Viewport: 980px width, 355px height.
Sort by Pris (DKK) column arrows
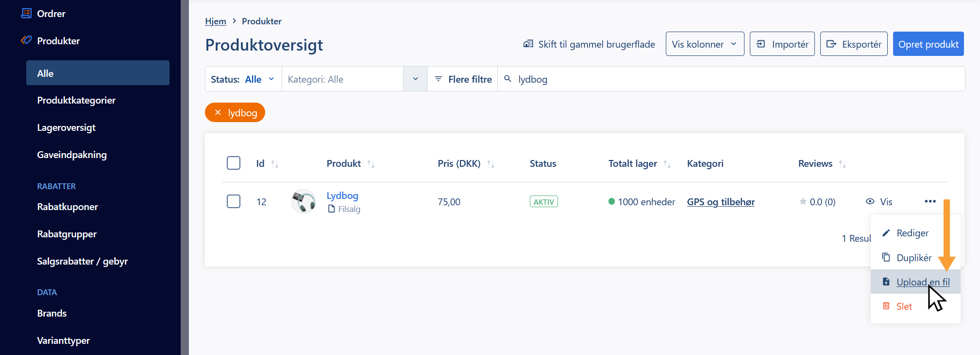(x=491, y=164)
